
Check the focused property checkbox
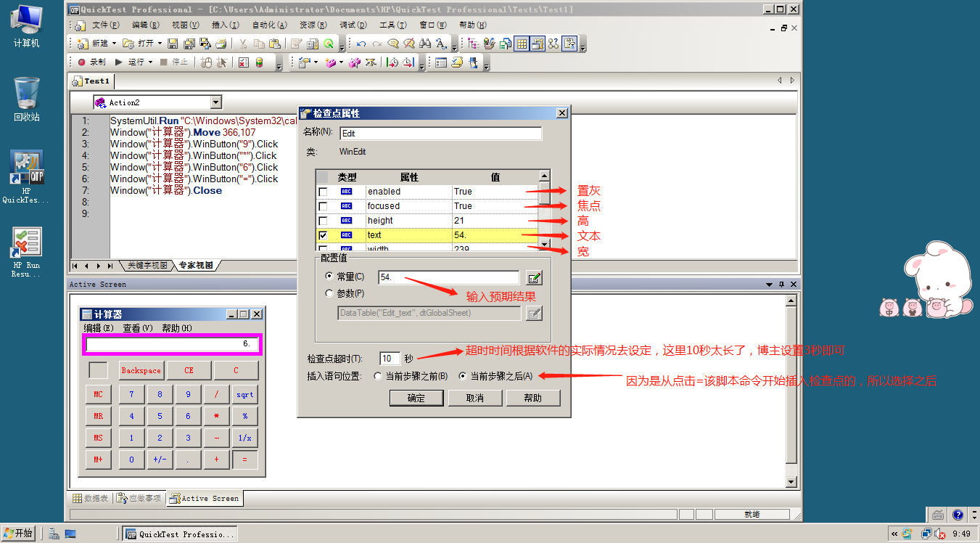[323, 206]
